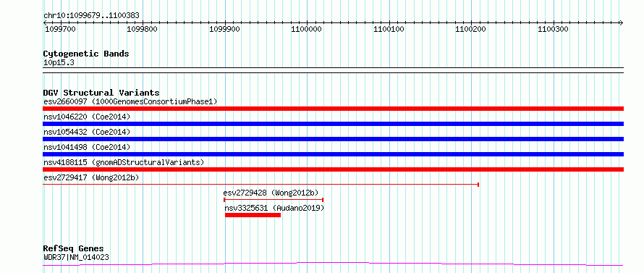Open the nsv1041498 (Coe2014) variant bar
The width and height of the screenshot is (644, 273).
pos(333,154)
